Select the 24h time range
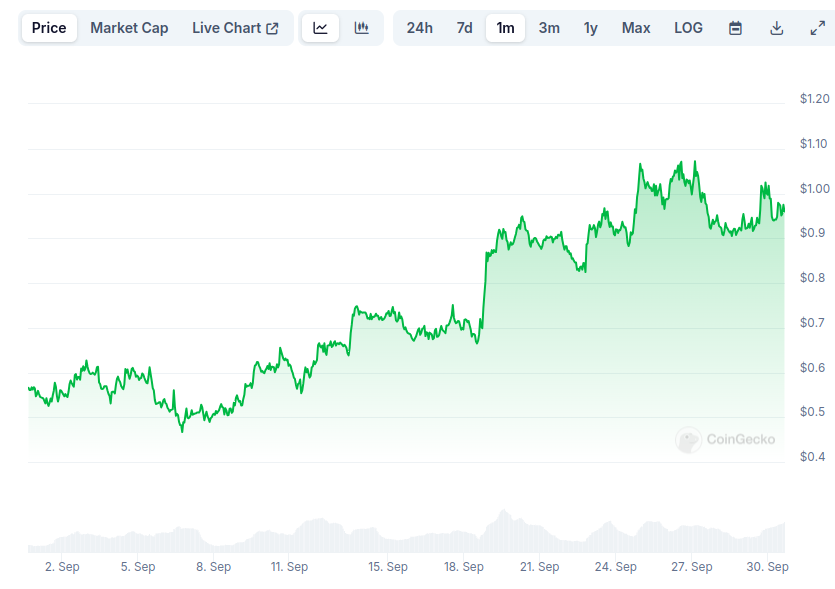The image size is (835, 589). click(420, 28)
